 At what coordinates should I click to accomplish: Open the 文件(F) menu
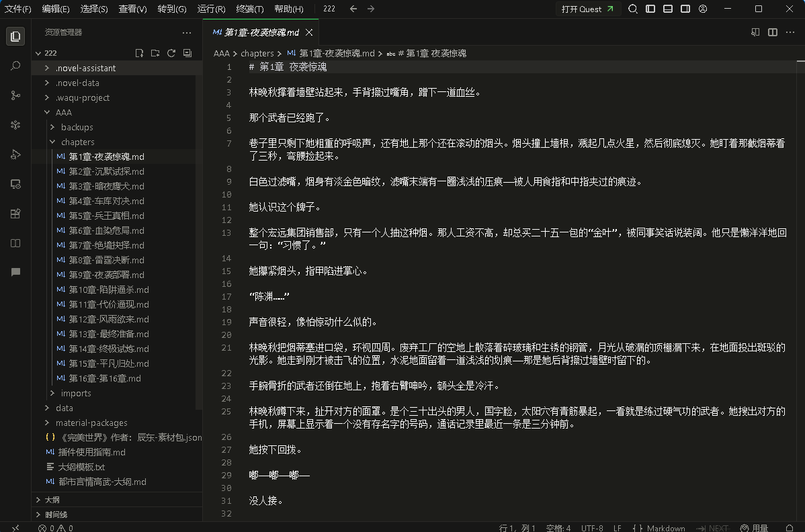pyautogui.click(x=18, y=9)
